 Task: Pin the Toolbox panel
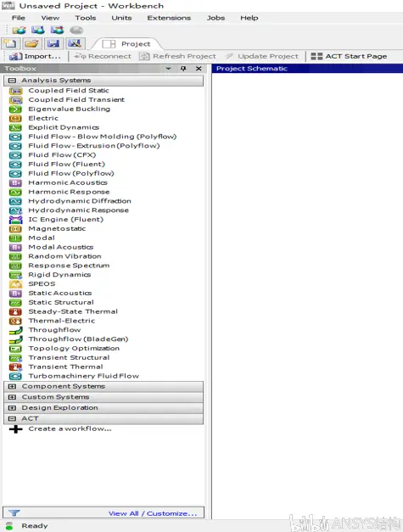(183, 69)
